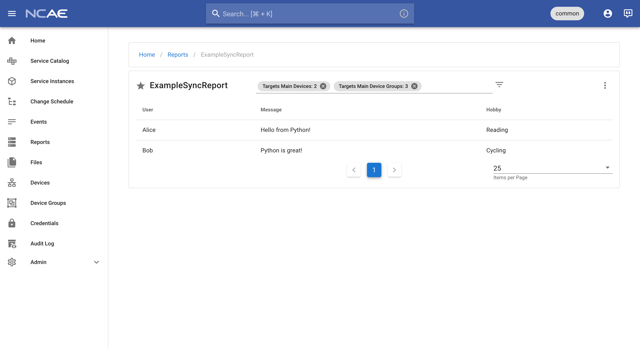640x364 pixels.
Task: Open Files in the sidebar
Action: (36, 162)
